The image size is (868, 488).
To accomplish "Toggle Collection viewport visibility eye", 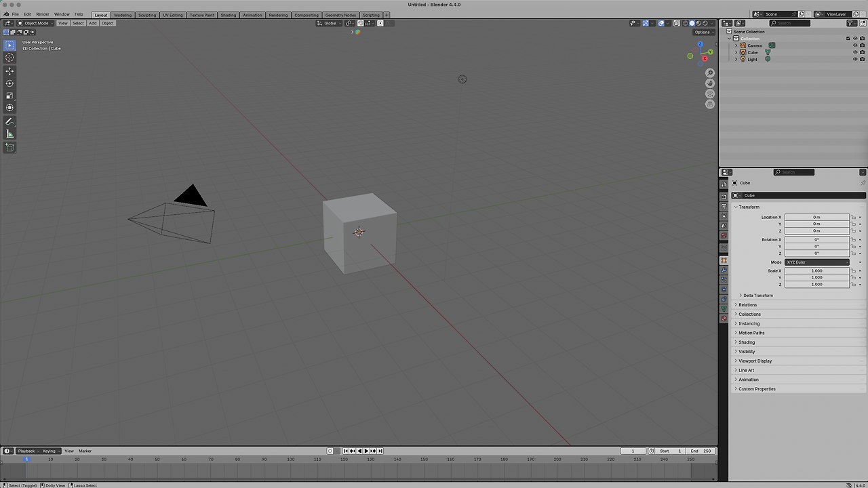I will [x=854, y=39].
